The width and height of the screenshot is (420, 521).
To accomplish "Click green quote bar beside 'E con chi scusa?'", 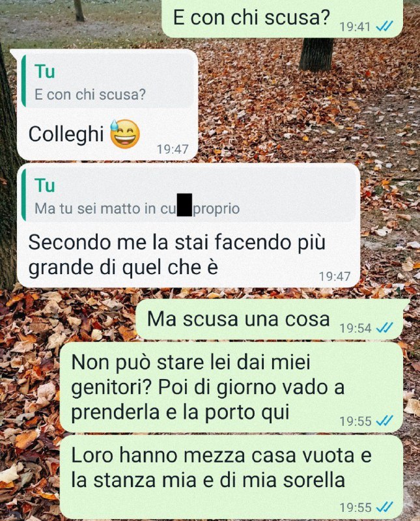I will (23, 81).
